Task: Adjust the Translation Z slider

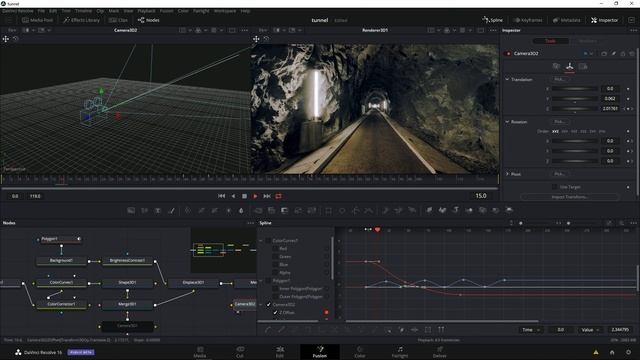Action: coord(575,109)
